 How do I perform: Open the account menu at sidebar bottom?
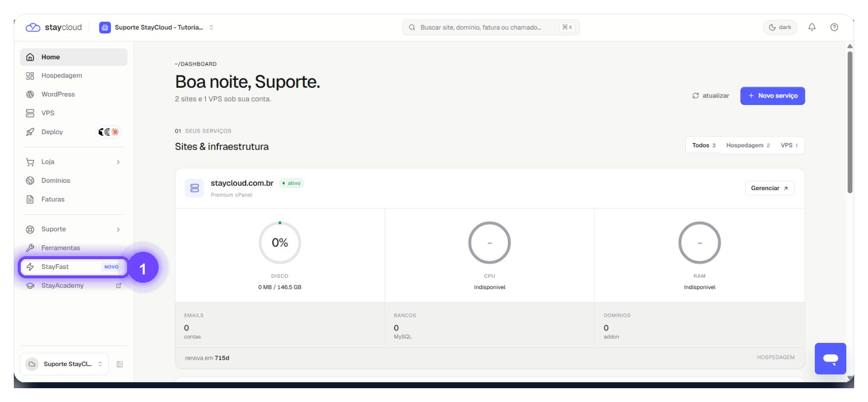[x=64, y=365]
